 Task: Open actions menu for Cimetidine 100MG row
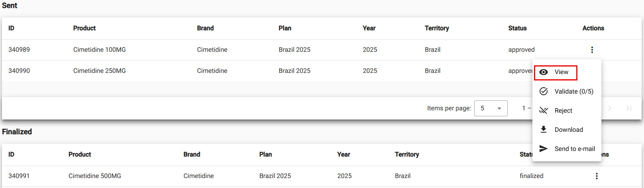pyautogui.click(x=592, y=50)
